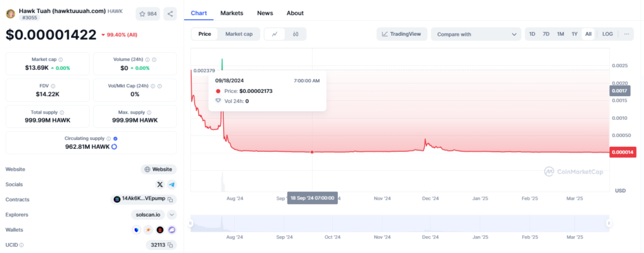
Task: Switch to line chart view icon
Action: pos(275,34)
